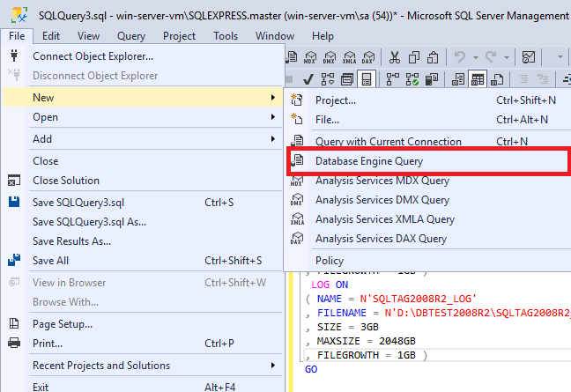571x392 pixels.
Task: Toggle IntelliSense Enabled toolbar button
Action: (367, 79)
